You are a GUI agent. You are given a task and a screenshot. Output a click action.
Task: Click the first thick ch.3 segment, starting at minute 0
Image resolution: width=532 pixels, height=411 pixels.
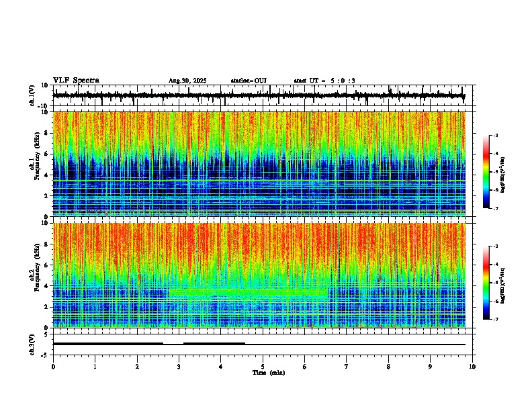pos(108,344)
